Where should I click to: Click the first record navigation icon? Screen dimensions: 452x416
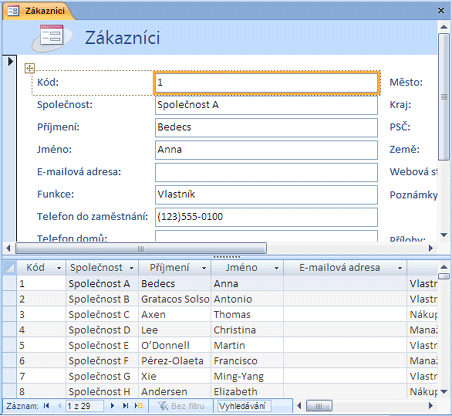[47, 406]
